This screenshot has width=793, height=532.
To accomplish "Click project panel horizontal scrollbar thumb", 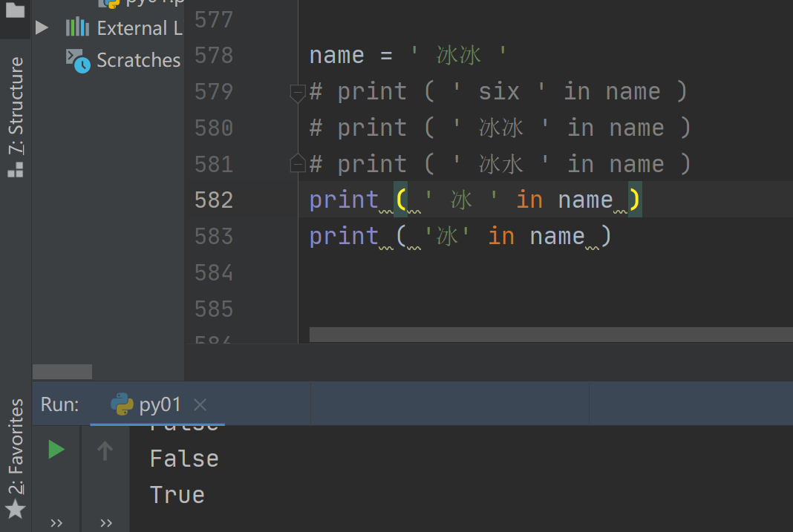I will [x=62, y=372].
